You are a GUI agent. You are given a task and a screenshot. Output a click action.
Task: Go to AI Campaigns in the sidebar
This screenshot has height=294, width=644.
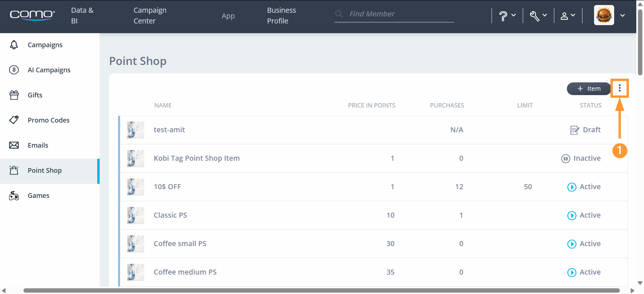tap(50, 70)
